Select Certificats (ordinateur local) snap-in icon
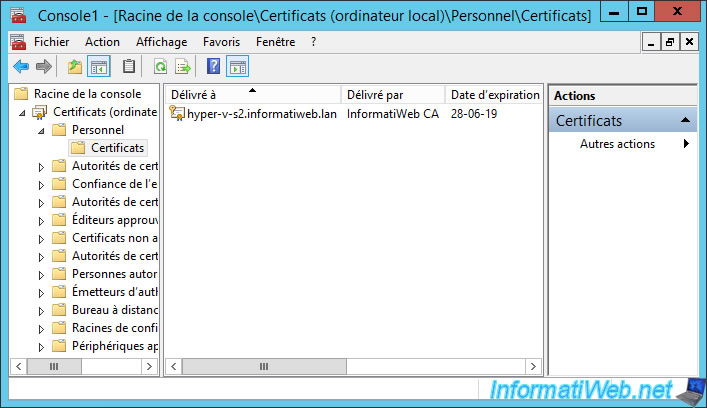 (40, 112)
